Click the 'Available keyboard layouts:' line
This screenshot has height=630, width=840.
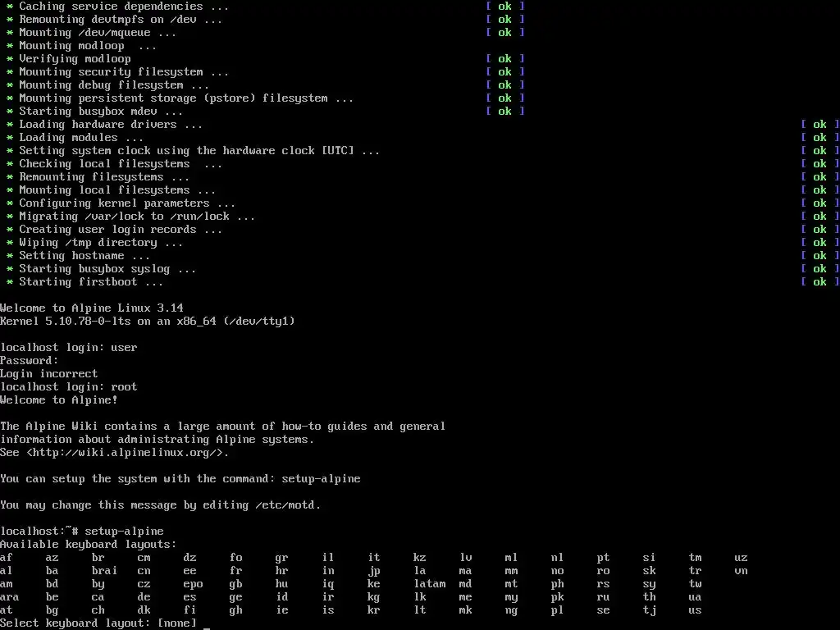click(89, 545)
